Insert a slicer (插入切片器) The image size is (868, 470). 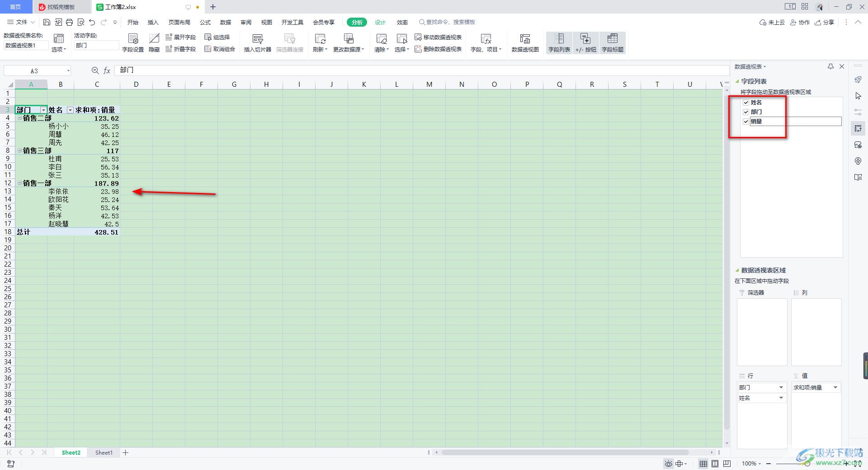[x=258, y=43]
